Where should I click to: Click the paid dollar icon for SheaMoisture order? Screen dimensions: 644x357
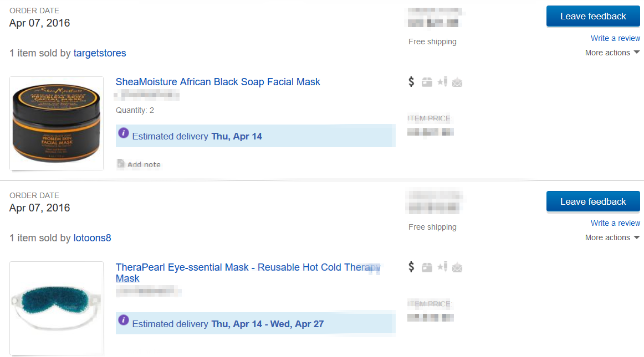411,82
